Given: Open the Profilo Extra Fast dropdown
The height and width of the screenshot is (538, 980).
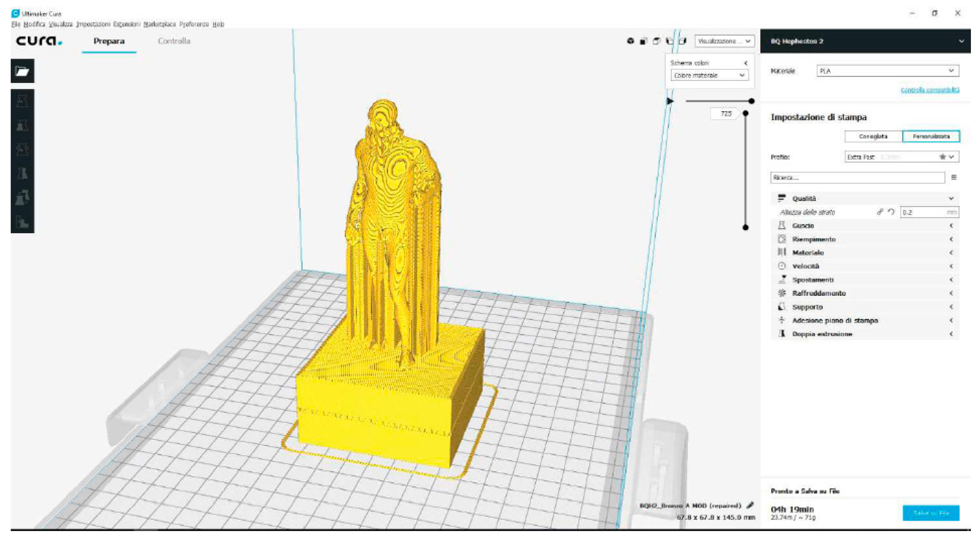Looking at the screenshot, I should click(x=901, y=157).
